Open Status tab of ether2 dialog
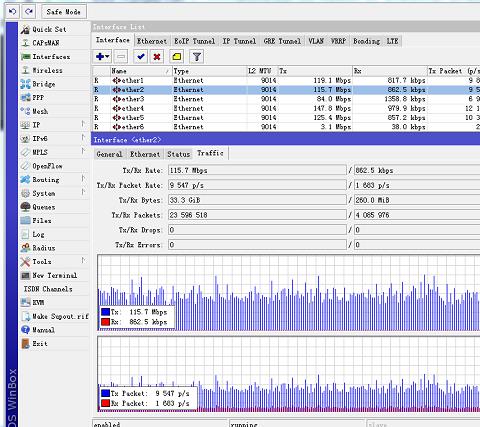This screenshot has height=427, width=480. click(179, 154)
